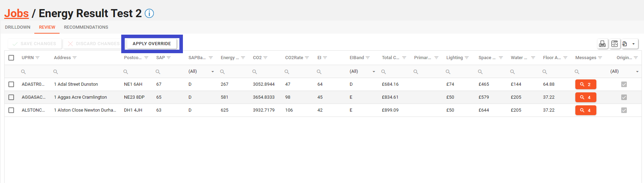This screenshot has width=644, height=183.
Task: Click the Apply Override button
Action: tap(152, 44)
